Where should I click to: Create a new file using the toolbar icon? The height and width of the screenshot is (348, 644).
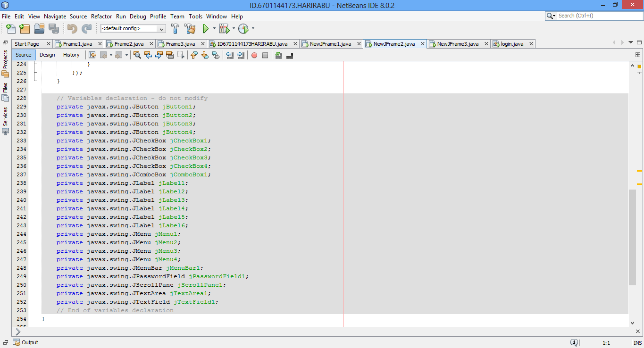click(x=10, y=29)
